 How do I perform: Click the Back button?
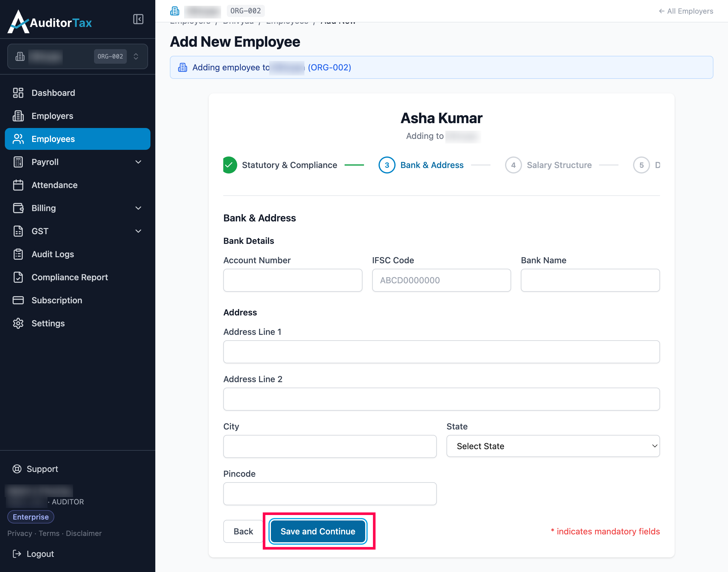(244, 531)
